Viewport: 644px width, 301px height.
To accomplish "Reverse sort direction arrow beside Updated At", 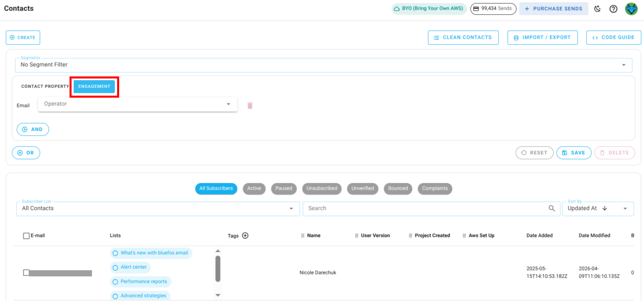I will point(605,208).
